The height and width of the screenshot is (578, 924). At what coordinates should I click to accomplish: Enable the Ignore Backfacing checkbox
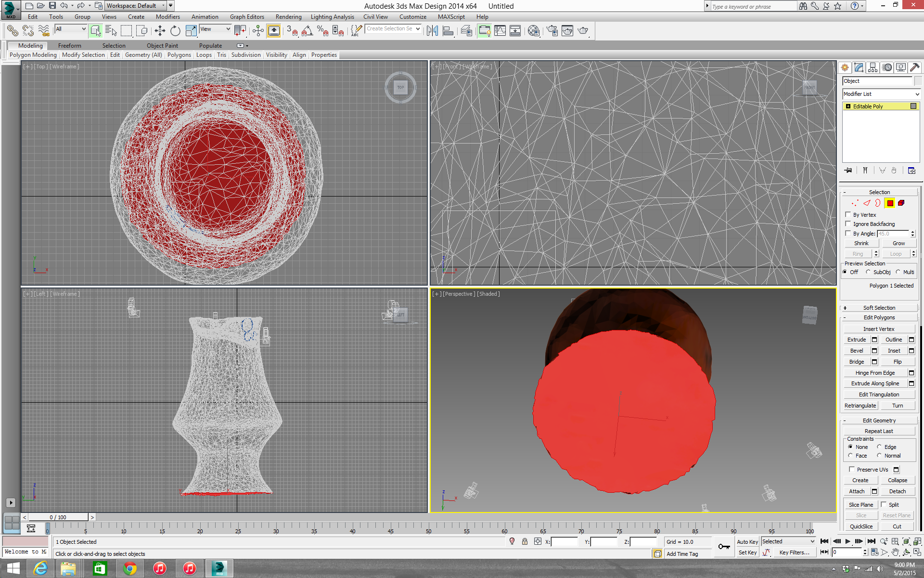(848, 224)
